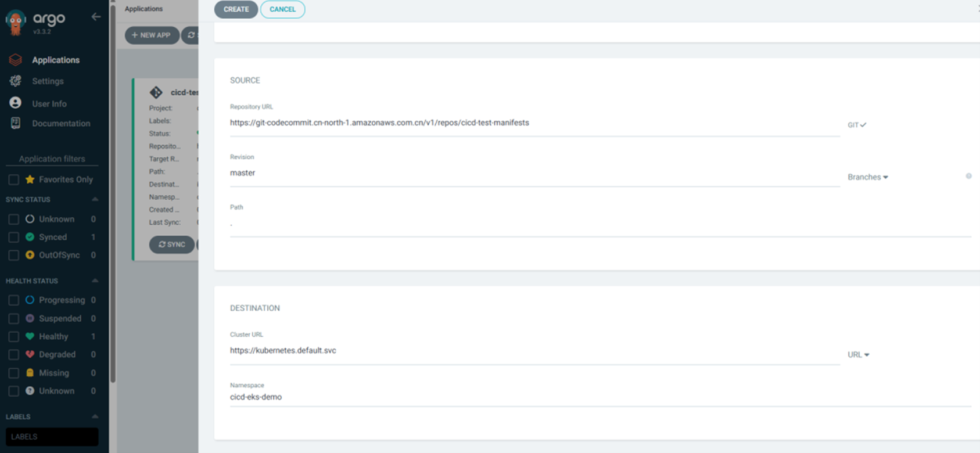Check the OutOfSync filter checkbox
980x453 pixels.
tap(13, 255)
